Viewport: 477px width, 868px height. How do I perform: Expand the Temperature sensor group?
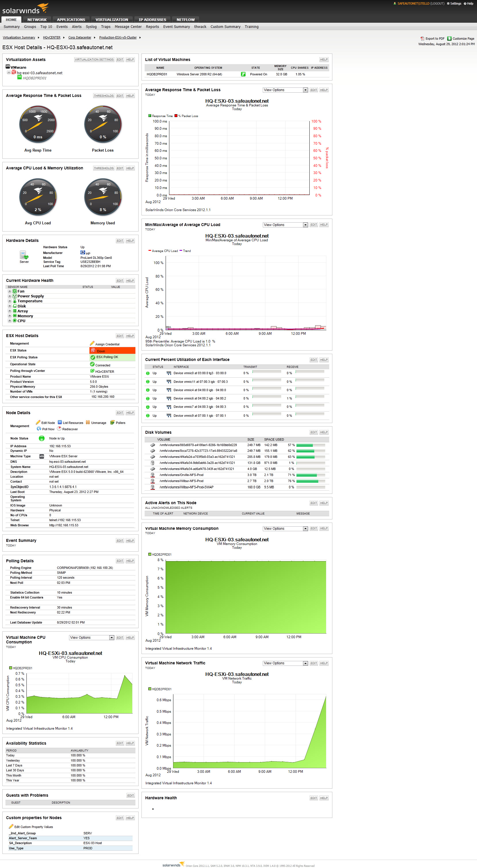(9, 301)
